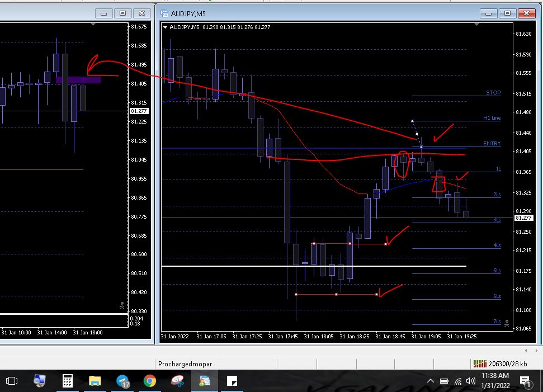Select the 7Ls level label
Screen dimensions: 543x392
pyautogui.click(x=497, y=322)
